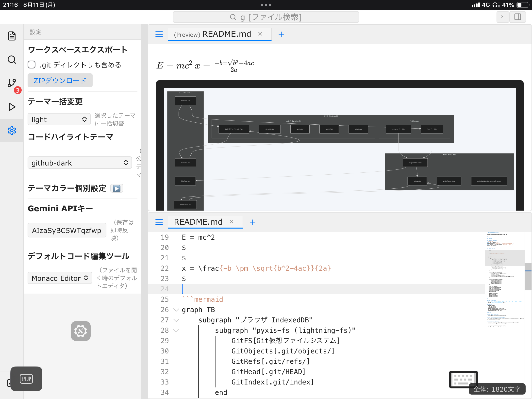Click the file search field at the top
Viewport: 532px width, 399px height.
[x=266, y=17]
